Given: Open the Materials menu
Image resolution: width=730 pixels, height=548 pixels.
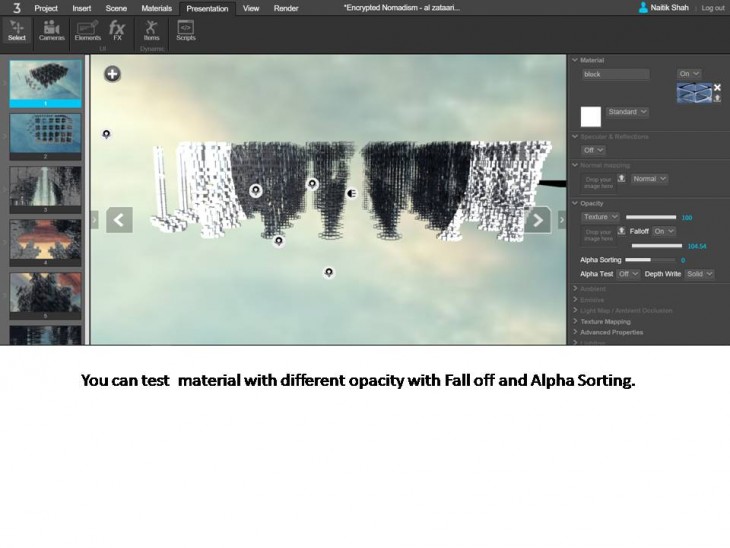Looking at the screenshot, I should tap(156, 7).
